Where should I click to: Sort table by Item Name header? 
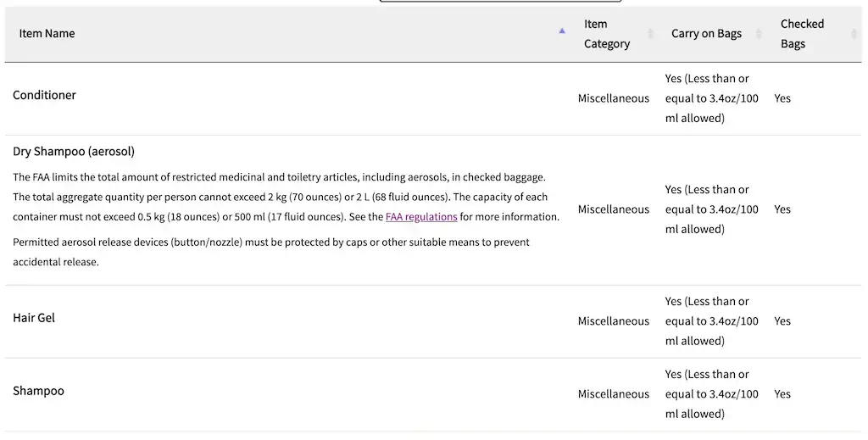[47, 33]
